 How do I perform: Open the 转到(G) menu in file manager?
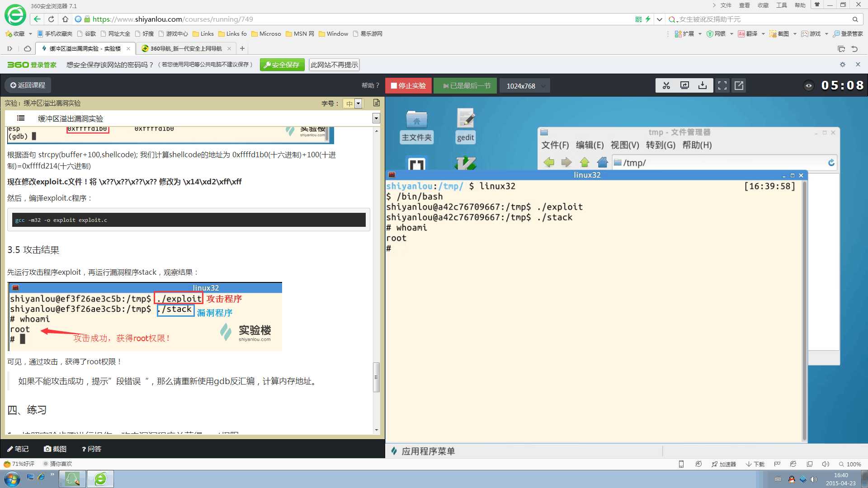click(660, 145)
